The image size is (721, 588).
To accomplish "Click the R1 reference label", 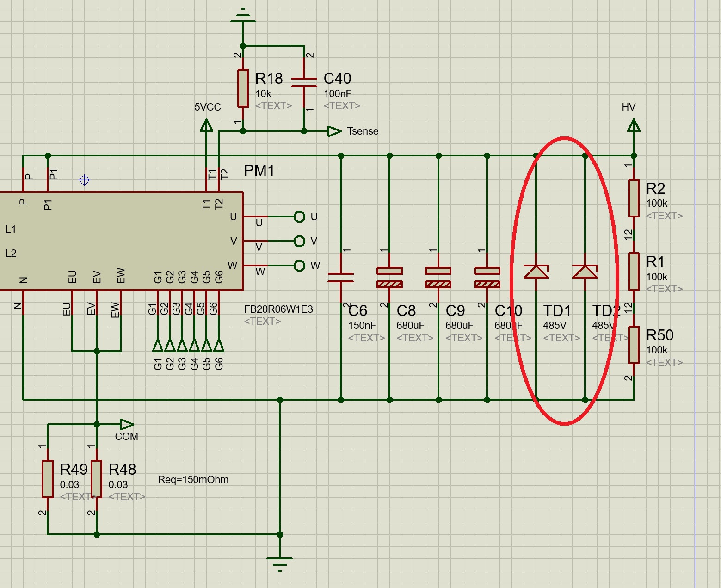I will coord(655,262).
